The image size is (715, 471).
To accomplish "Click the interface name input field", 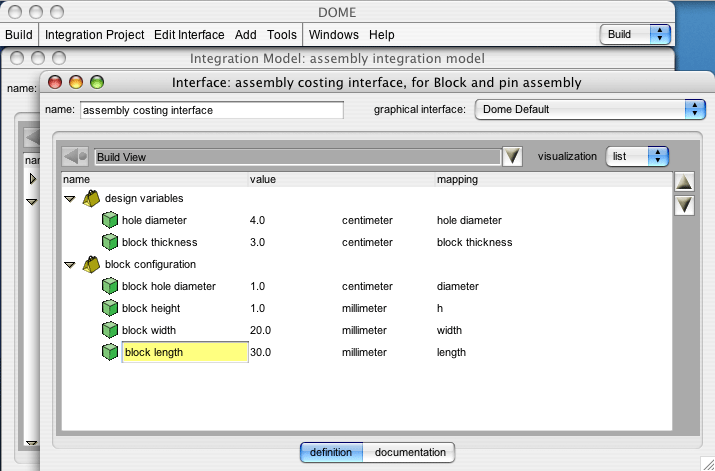I will pos(212,110).
